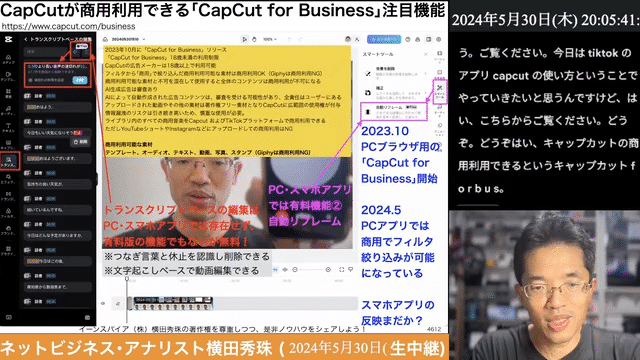The height and width of the screenshot is (360, 640).
Task: Open the project name dropdown
Action: point(129,40)
